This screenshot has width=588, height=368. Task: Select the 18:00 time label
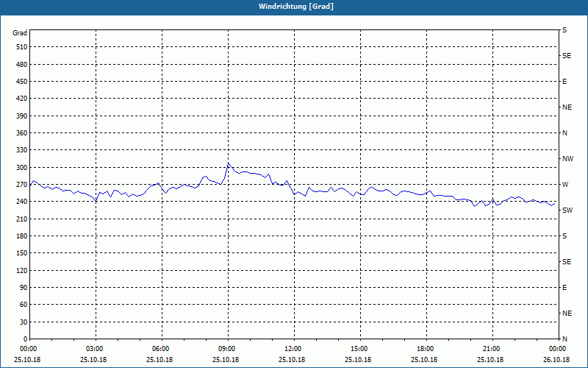tap(426, 348)
